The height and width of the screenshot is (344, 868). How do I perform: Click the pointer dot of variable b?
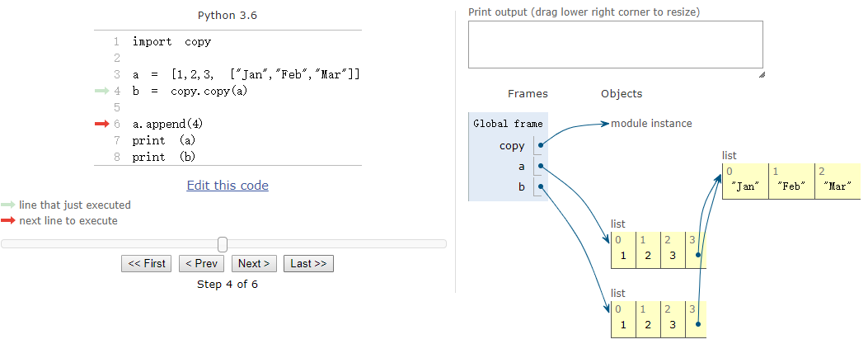click(540, 187)
